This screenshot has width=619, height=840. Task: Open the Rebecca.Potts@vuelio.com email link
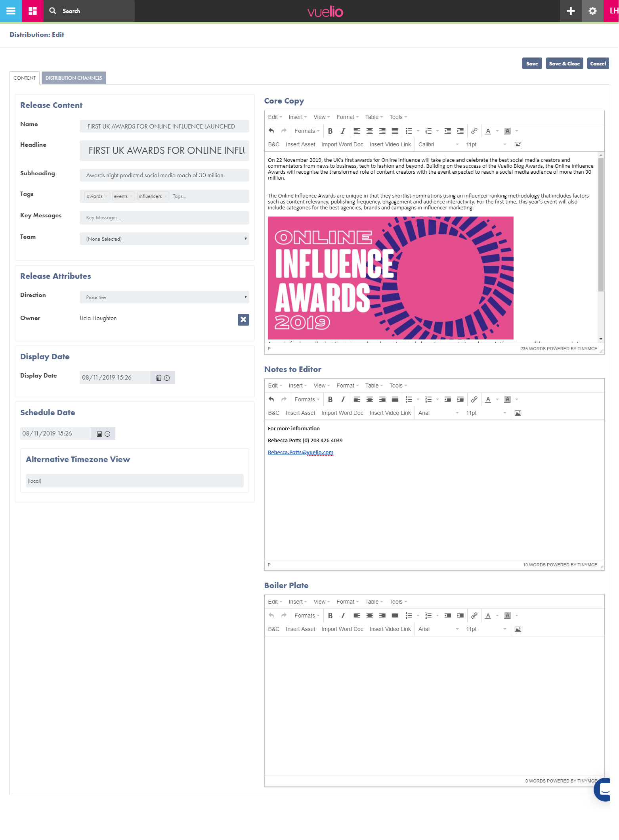click(300, 452)
